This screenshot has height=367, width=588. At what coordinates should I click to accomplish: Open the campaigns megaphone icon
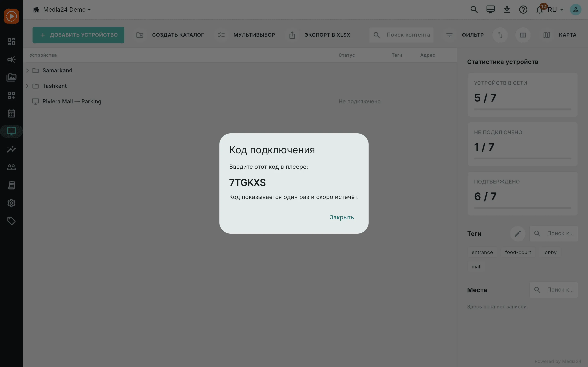click(11, 60)
